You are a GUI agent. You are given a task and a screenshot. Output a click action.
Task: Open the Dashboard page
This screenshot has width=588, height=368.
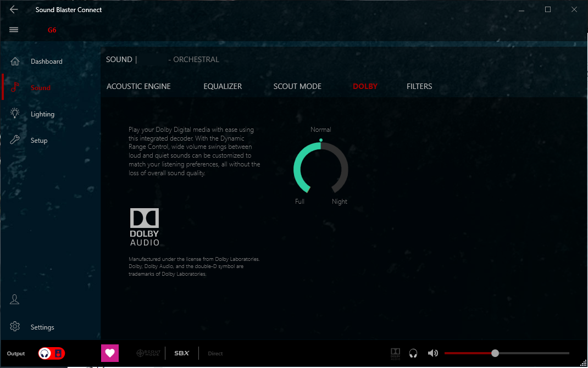pos(47,62)
